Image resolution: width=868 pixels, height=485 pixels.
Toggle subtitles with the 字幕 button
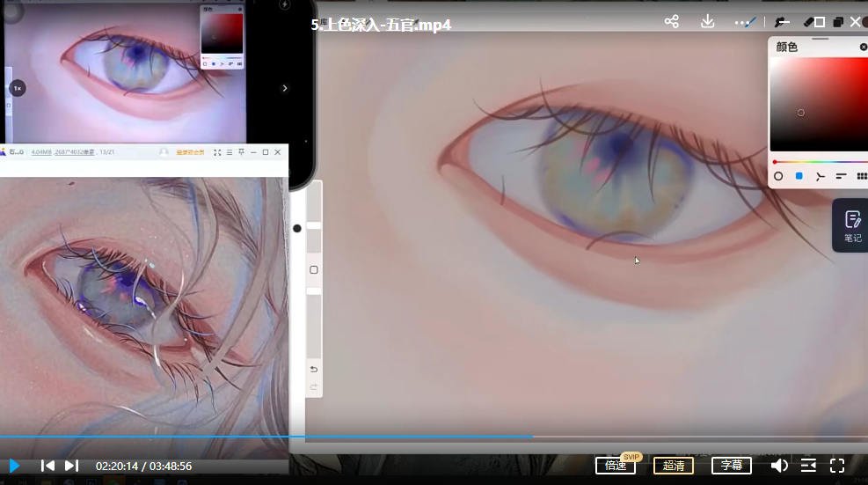click(x=731, y=466)
